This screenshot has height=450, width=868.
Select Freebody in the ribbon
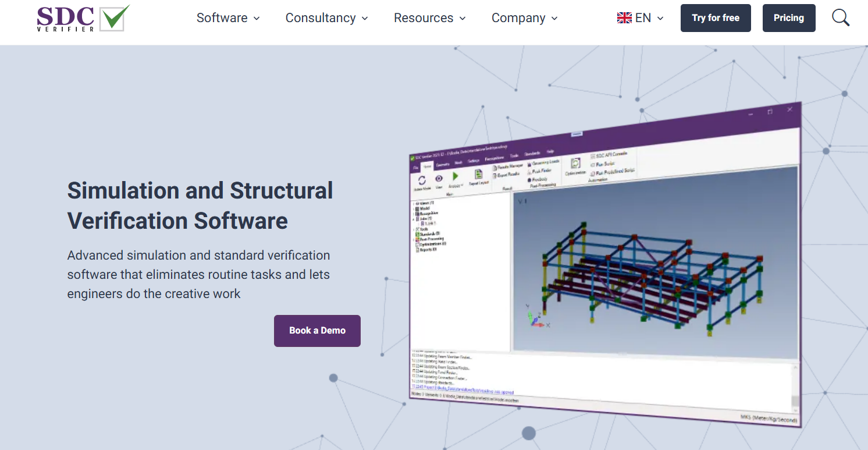538,179
